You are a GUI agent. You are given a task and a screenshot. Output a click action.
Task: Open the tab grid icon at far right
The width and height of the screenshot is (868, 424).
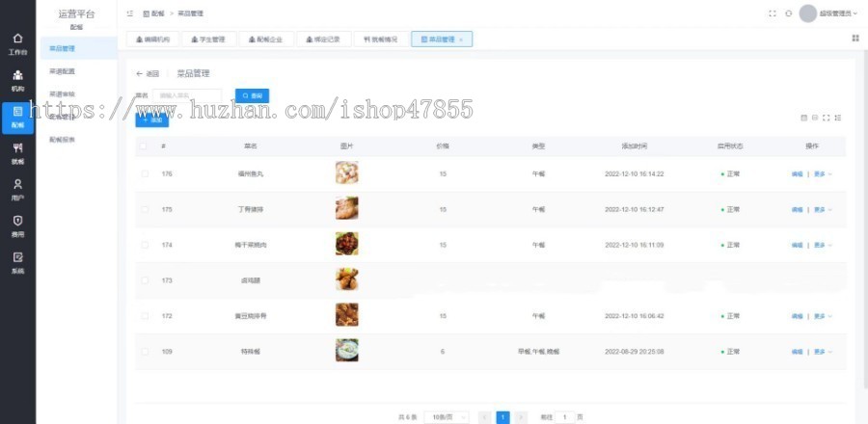pos(855,39)
